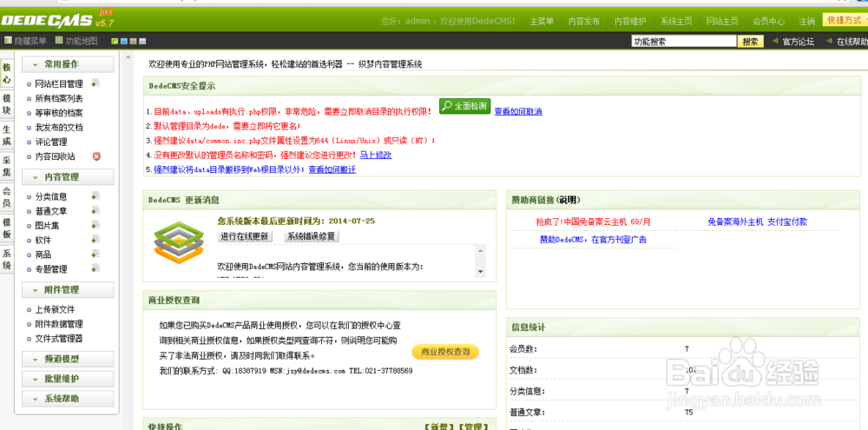
Task: Click add icon next to 专题管理
Action: 95,268
